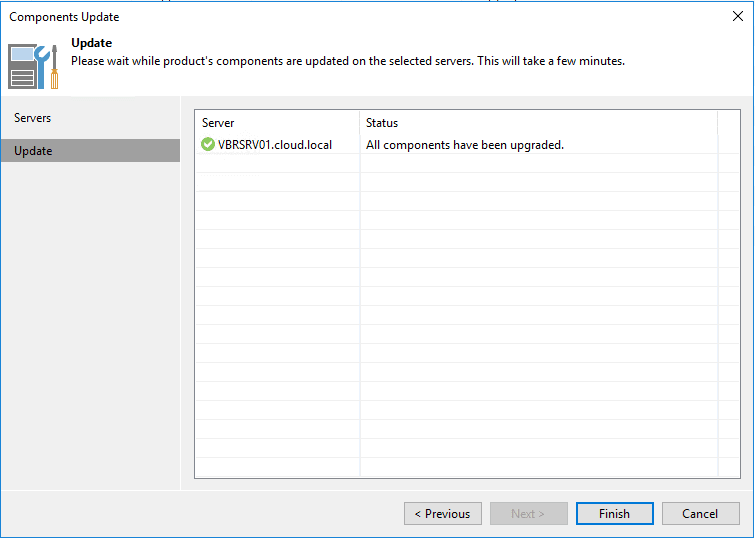Image resolution: width=755 pixels, height=538 pixels.
Task: Go to the Servers wizard step
Action: pos(32,118)
